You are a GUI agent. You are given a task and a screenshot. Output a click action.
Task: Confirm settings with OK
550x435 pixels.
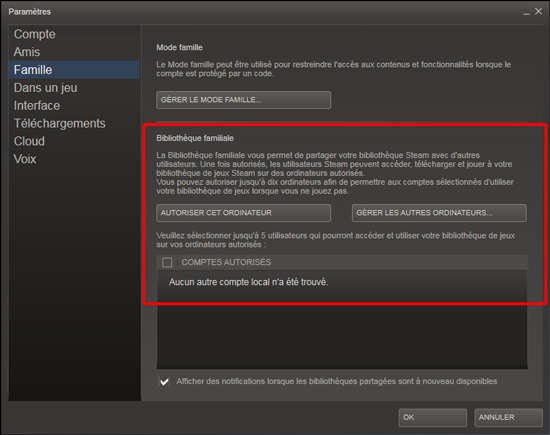point(432,417)
